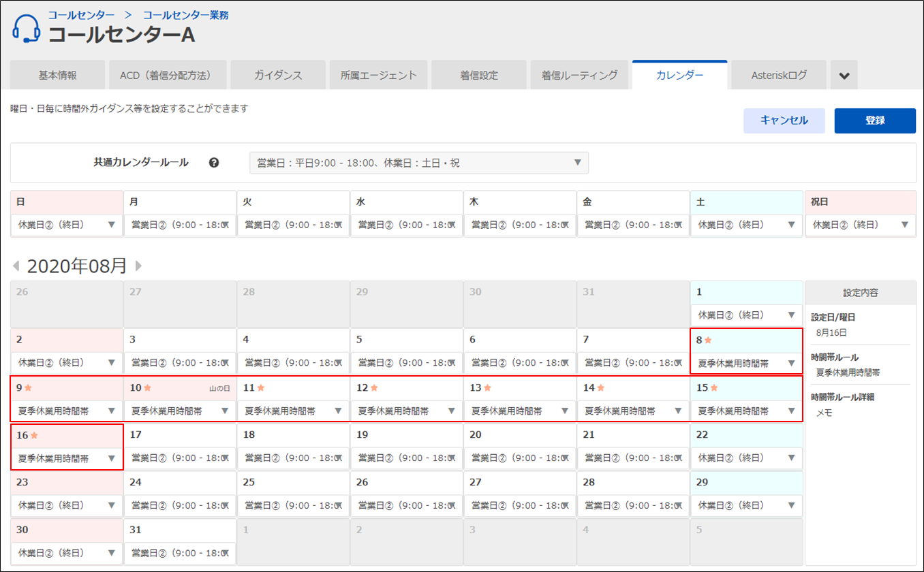924x572 pixels.
Task: Go to previous month arrow
Action: tap(16, 266)
